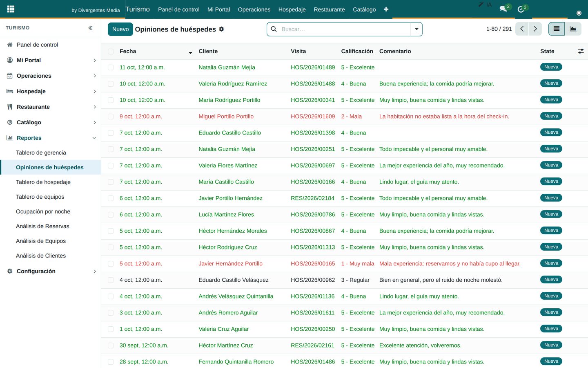This screenshot has height=368, width=588.
Task: Open Operaciones in the top menu
Action: [x=254, y=9]
